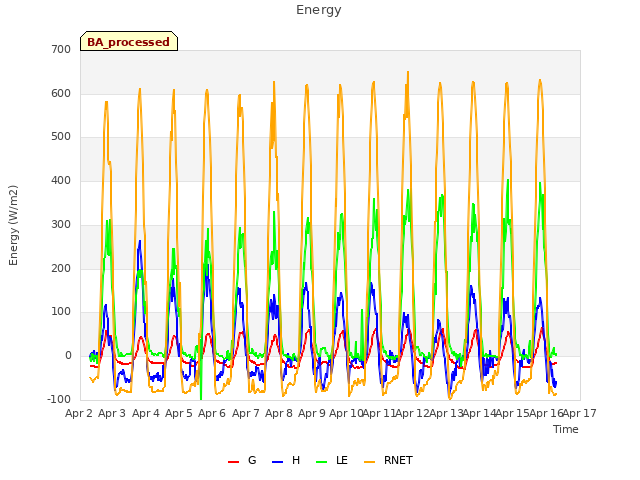Click the 700 y-axis value
The width and height of the screenshot is (640, 480).
(61, 49)
